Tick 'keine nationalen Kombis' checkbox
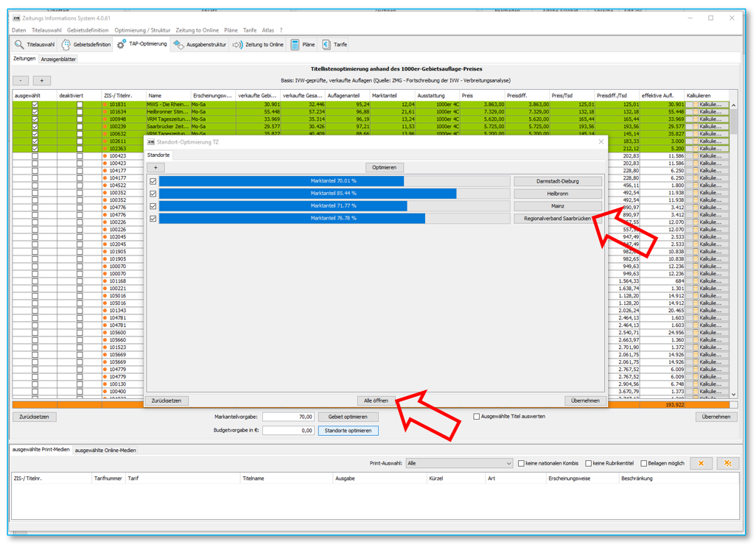The height and width of the screenshot is (547, 756). (x=521, y=464)
